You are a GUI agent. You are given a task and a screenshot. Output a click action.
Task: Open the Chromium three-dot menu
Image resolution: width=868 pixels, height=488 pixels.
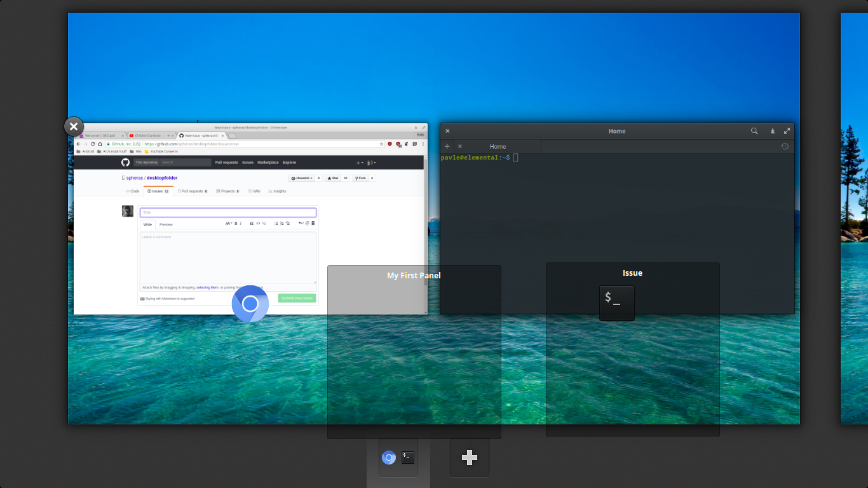[x=423, y=144]
